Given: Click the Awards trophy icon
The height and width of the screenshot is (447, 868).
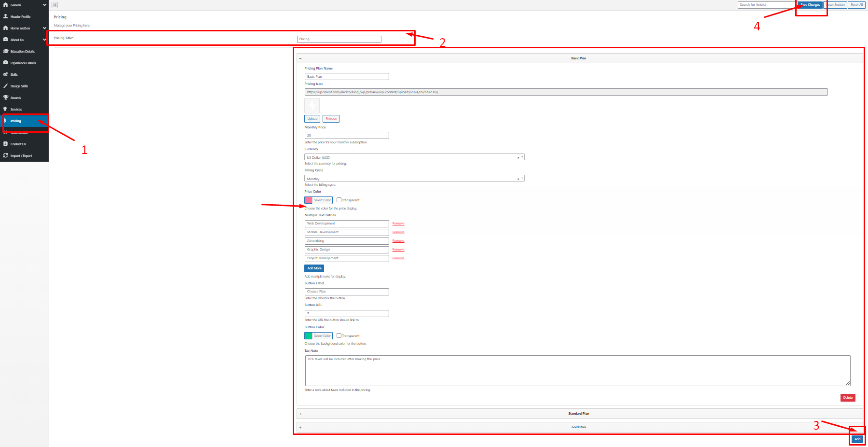Looking at the screenshot, I should [5, 98].
